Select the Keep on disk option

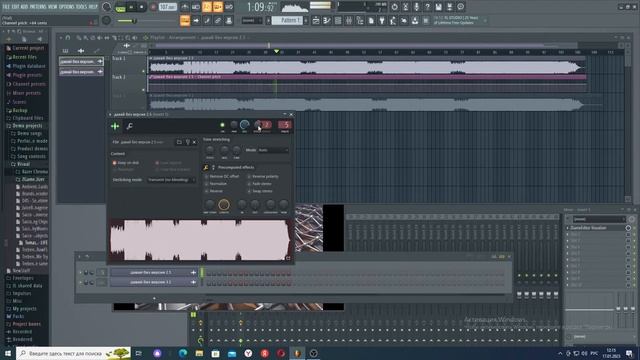tap(126, 163)
